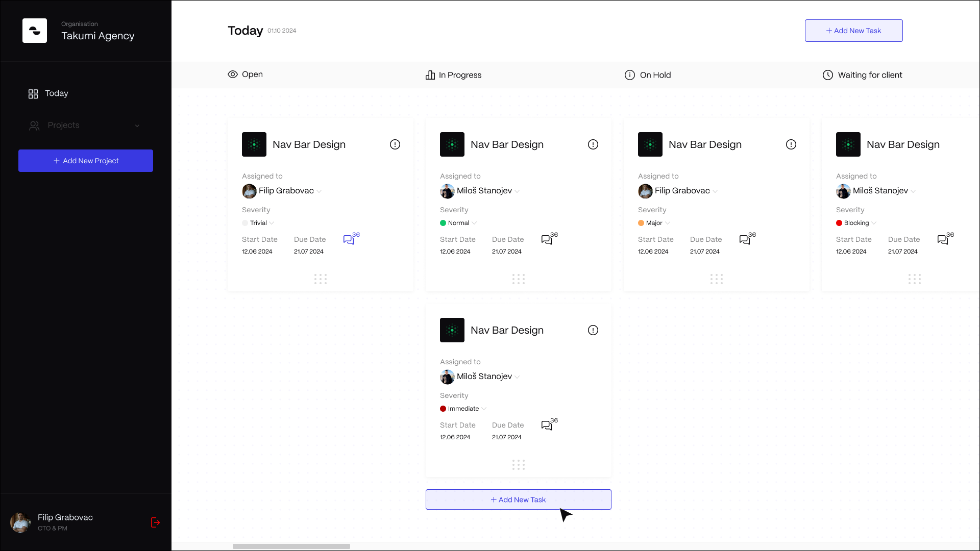980x551 pixels.
Task: Click the horizontal scrollbar at the bottom
Action: point(291,546)
